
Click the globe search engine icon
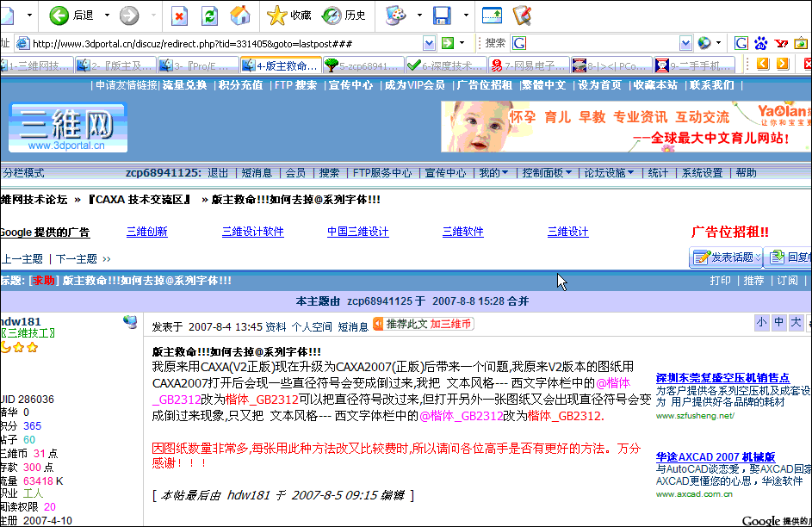point(704,43)
